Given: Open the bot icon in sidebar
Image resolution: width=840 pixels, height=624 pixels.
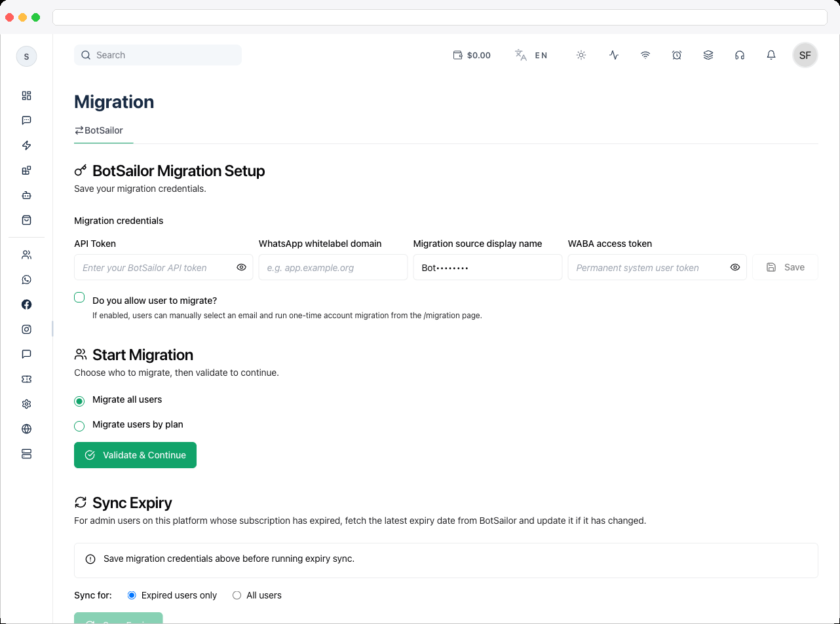Looking at the screenshot, I should 26,195.
